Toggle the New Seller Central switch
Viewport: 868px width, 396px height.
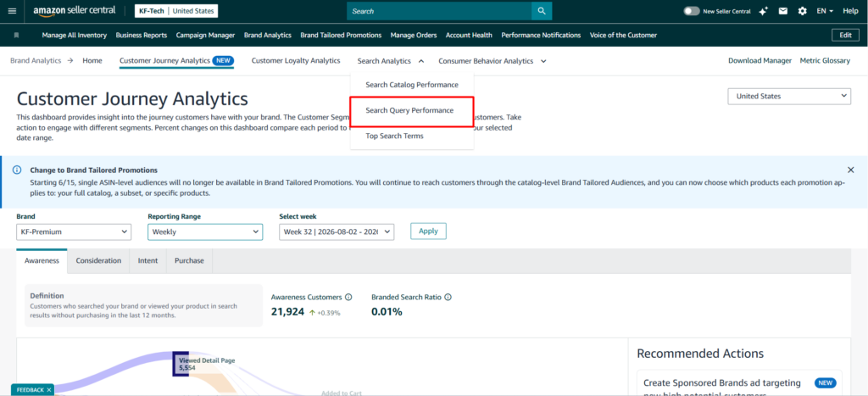click(x=692, y=11)
